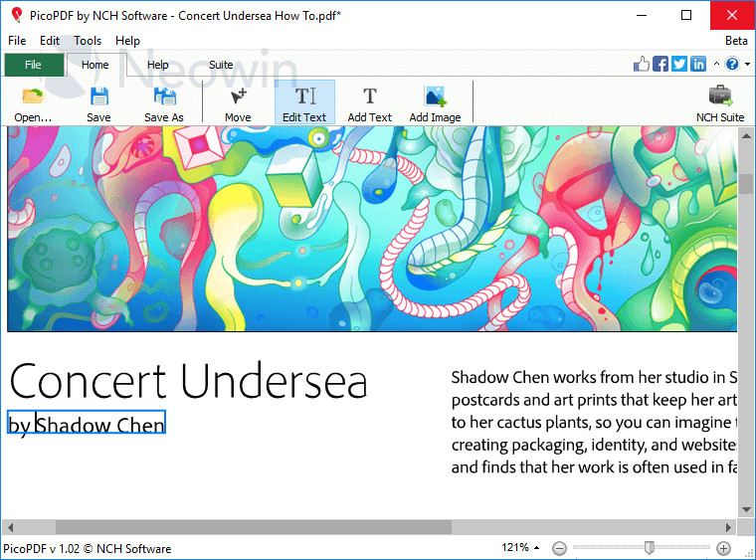Viewport: 756px width, 560px height.
Task: Click the green File button
Action: 34,65
